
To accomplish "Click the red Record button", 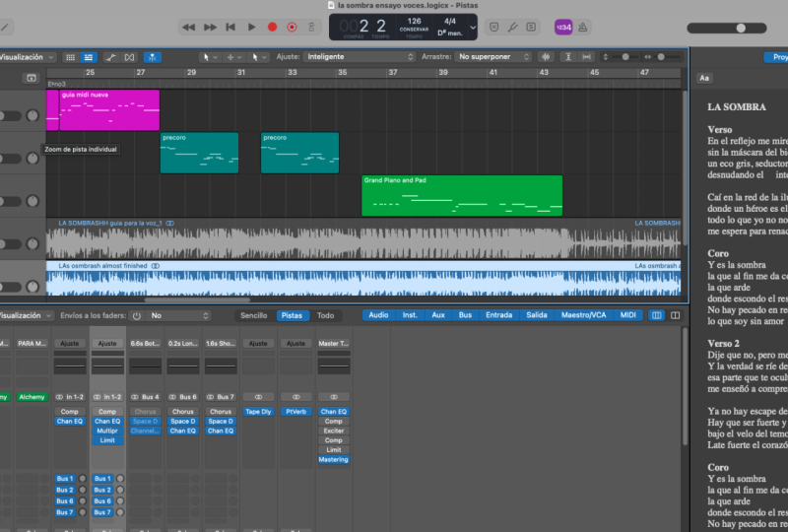I will [x=272, y=28].
